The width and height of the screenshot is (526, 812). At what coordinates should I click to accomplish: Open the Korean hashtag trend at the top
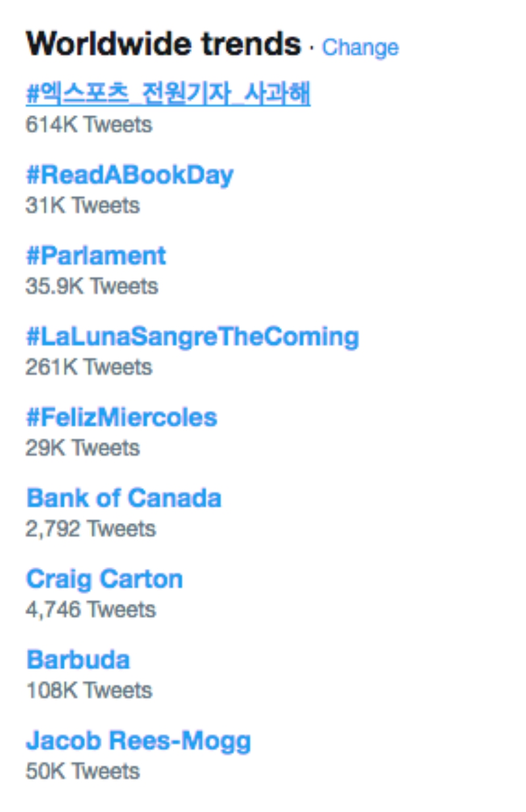click(168, 94)
